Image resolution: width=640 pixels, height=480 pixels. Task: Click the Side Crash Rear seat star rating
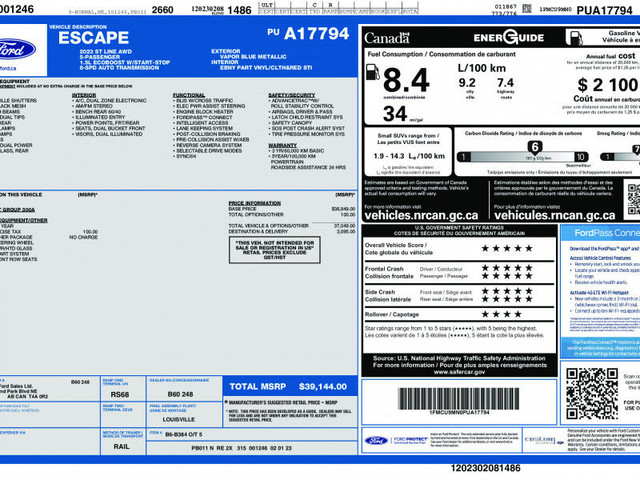(507, 299)
